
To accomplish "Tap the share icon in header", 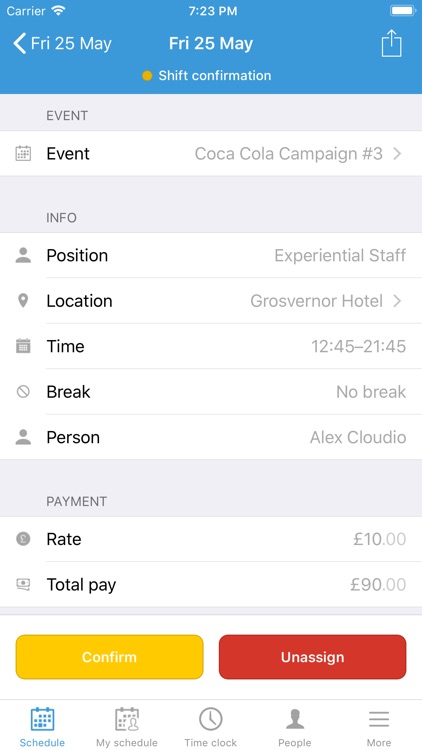I will point(391,44).
